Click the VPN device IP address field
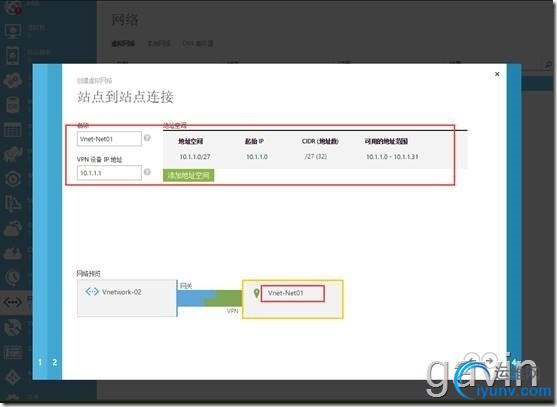This screenshot has width=557, height=407. click(109, 173)
